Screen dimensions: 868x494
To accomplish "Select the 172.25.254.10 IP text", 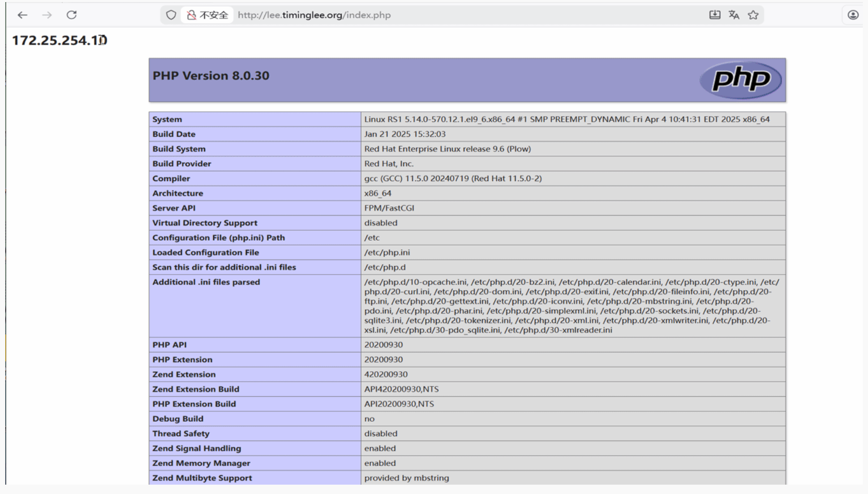I will coord(59,41).
